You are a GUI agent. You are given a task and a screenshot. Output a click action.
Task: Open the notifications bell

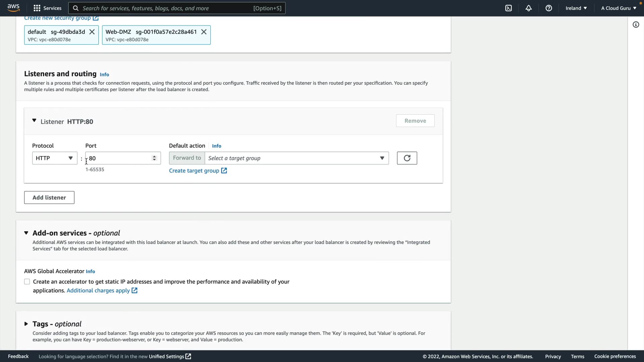pos(529,8)
